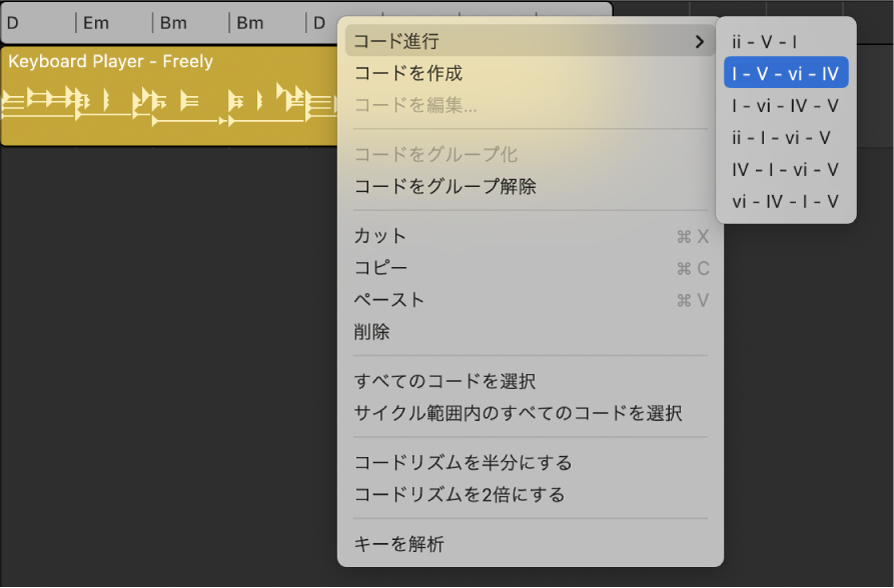Open the コード進行 submenu
This screenshot has width=894, height=588.
pos(397,42)
